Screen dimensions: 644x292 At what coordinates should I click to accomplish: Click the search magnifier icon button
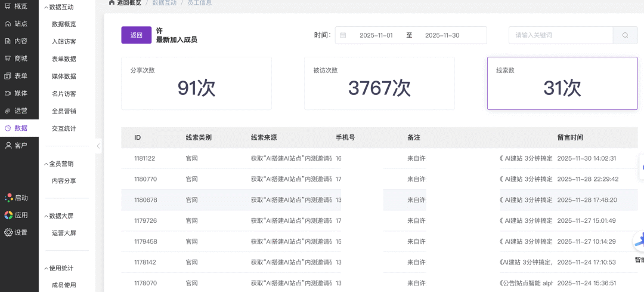pos(625,35)
